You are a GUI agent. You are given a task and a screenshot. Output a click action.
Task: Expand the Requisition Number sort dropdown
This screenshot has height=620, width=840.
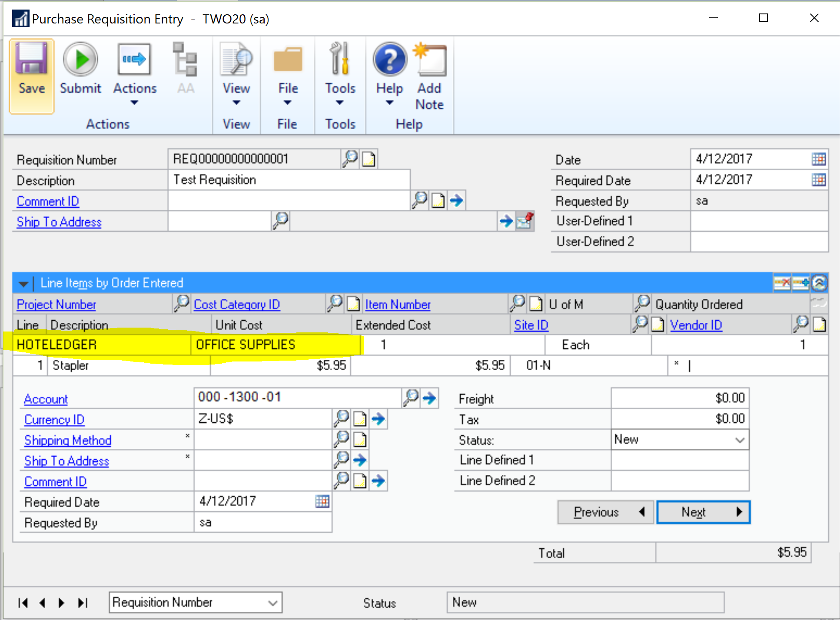[272, 603]
